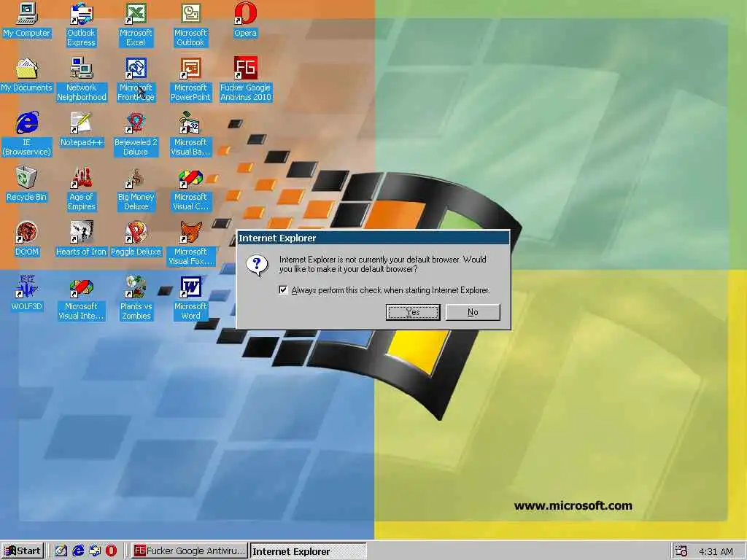Open the Start menu
This screenshot has height=560, width=747.
point(23,551)
